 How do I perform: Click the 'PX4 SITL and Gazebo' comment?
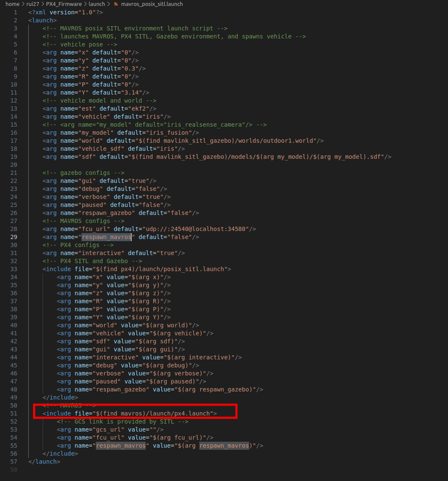point(92,261)
